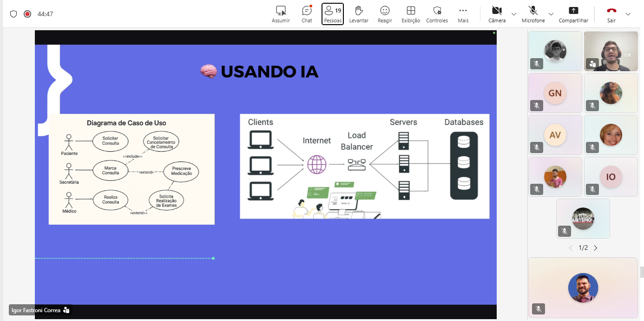This screenshot has width=644, height=321.
Task: Click Sair to leave the meeting
Action: 611,13
